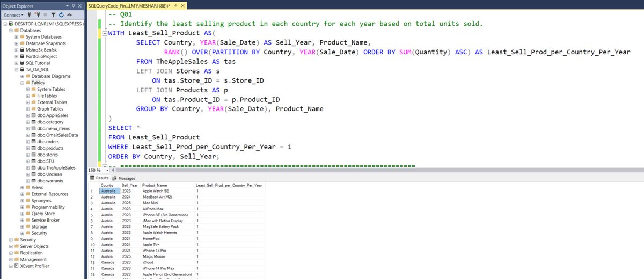Select the dbo.STU table
The image size is (644, 279).
47,161
